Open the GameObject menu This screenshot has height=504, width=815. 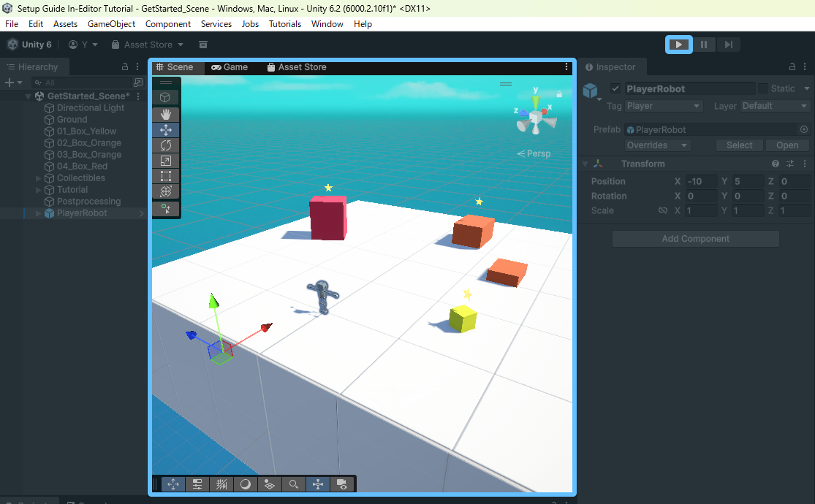pyautogui.click(x=111, y=24)
